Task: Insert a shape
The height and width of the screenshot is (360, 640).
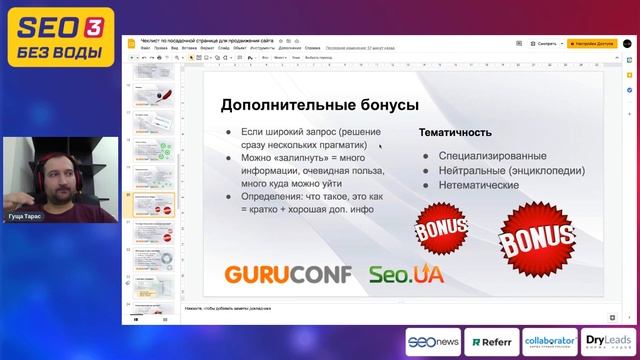Action: 218,58
